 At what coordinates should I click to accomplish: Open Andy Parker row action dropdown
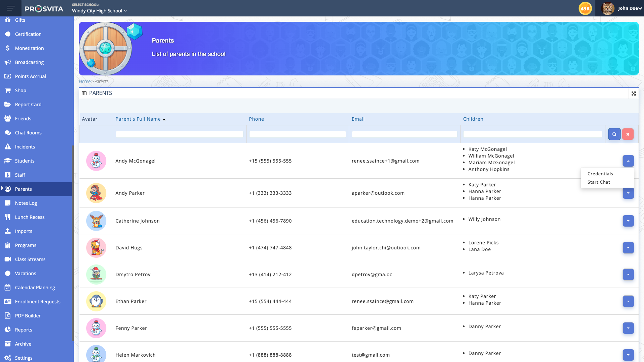point(628,193)
